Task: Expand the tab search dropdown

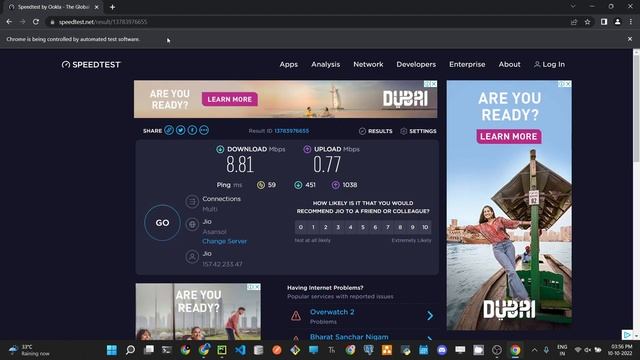Action: point(573,7)
